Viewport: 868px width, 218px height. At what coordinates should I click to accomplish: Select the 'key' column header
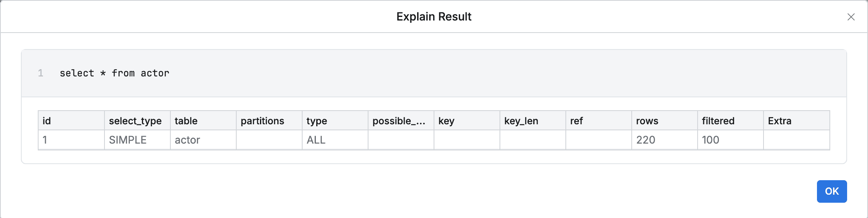click(x=446, y=121)
